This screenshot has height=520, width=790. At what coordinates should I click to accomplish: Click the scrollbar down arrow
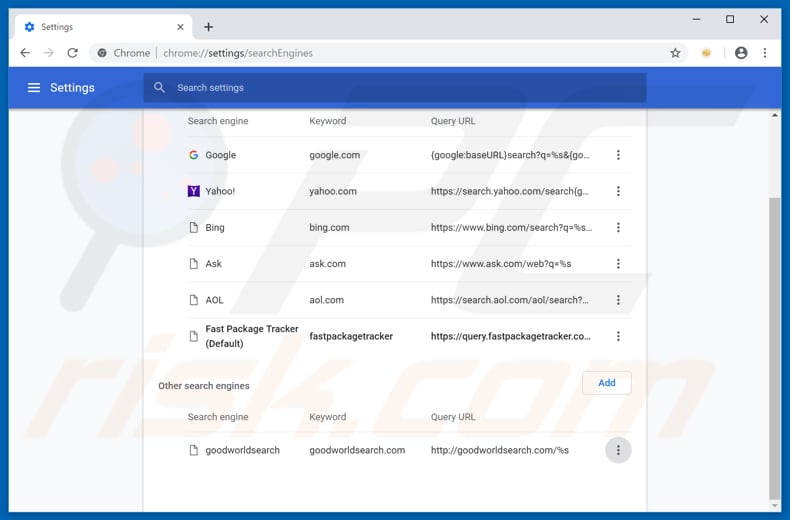click(774, 505)
